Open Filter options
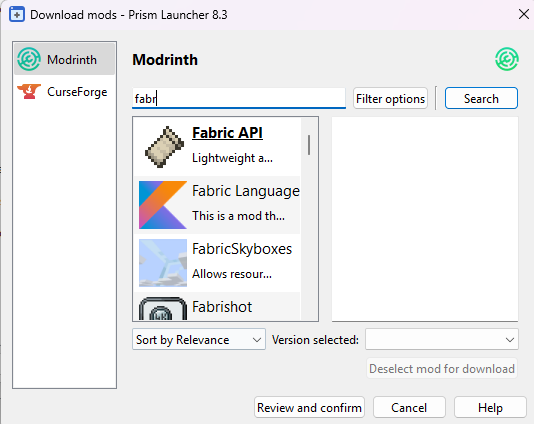534x424 pixels. tap(390, 98)
